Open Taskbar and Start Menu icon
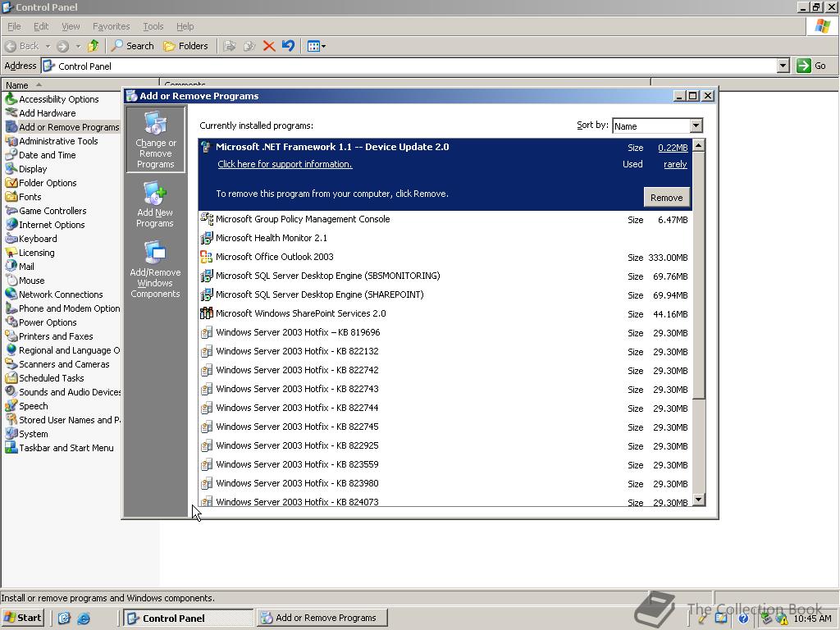Screen dimensions: 840x630 (11, 447)
